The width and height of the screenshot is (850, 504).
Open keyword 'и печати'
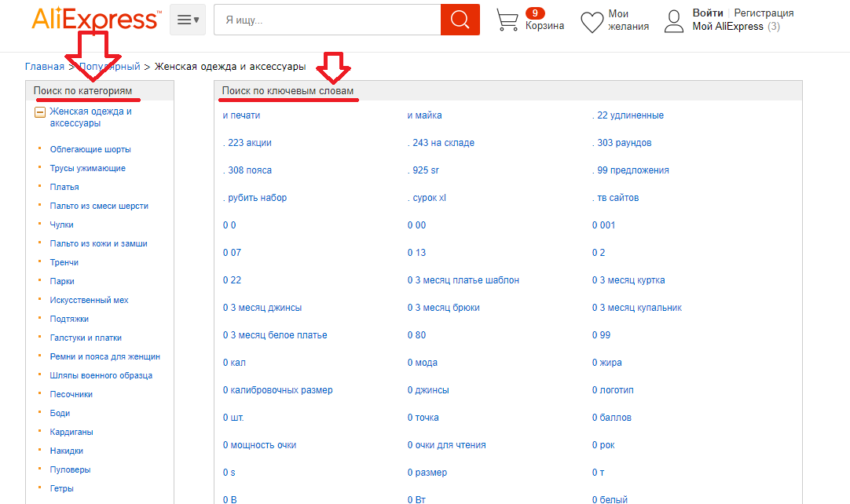(241, 115)
